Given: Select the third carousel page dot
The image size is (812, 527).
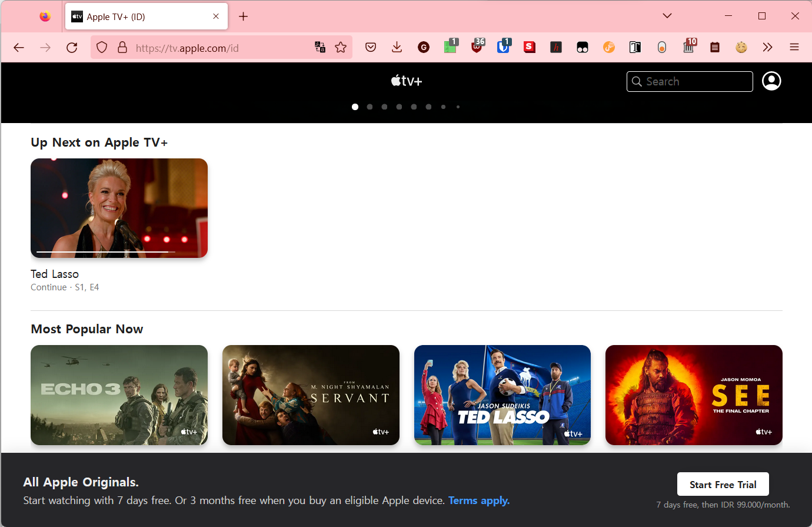Looking at the screenshot, I should 384,107.
